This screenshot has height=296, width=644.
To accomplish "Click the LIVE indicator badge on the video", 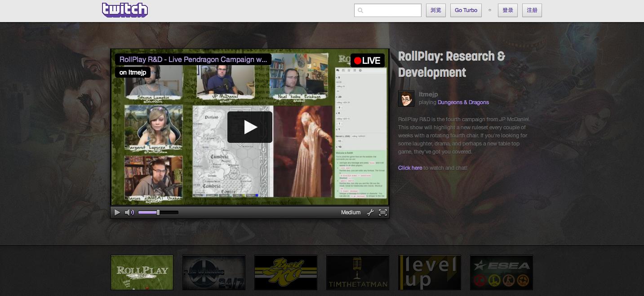I will point(367,61).
